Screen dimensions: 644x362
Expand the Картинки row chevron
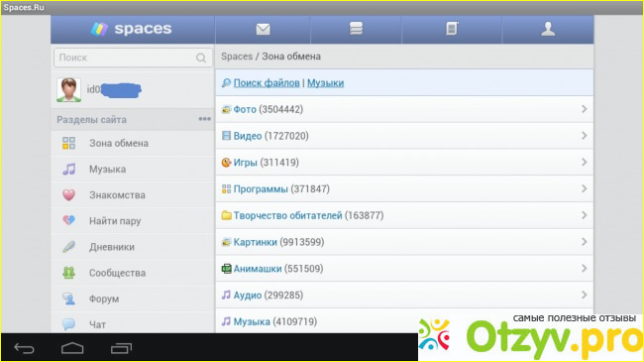point(584,241)
